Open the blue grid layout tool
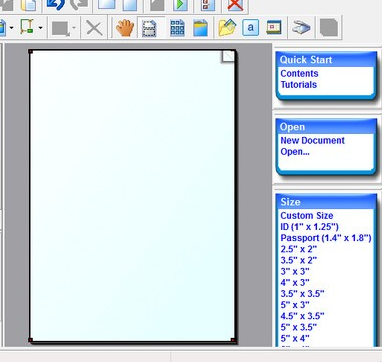Screen dimensions: 382x362 pyautogui.click(x=177, y=28)
